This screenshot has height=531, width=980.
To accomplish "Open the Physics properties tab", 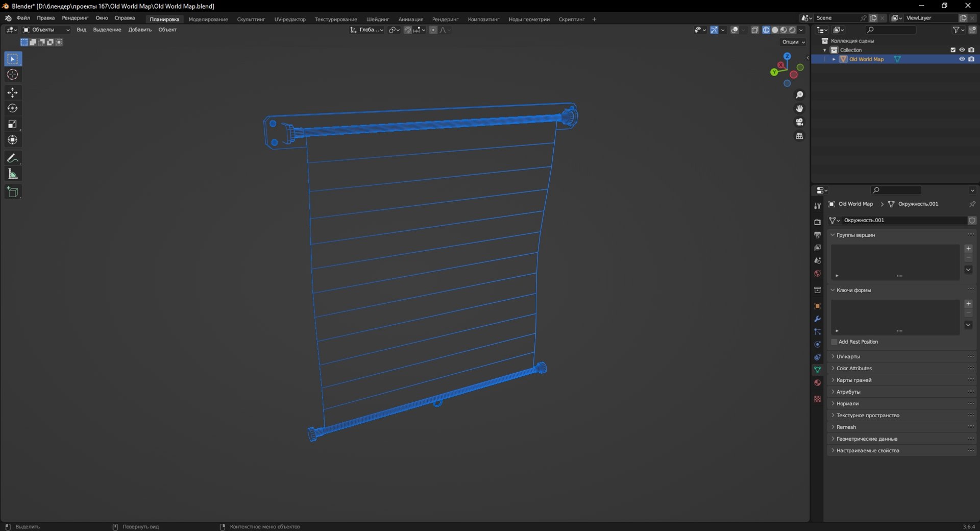I will point(817,345).
